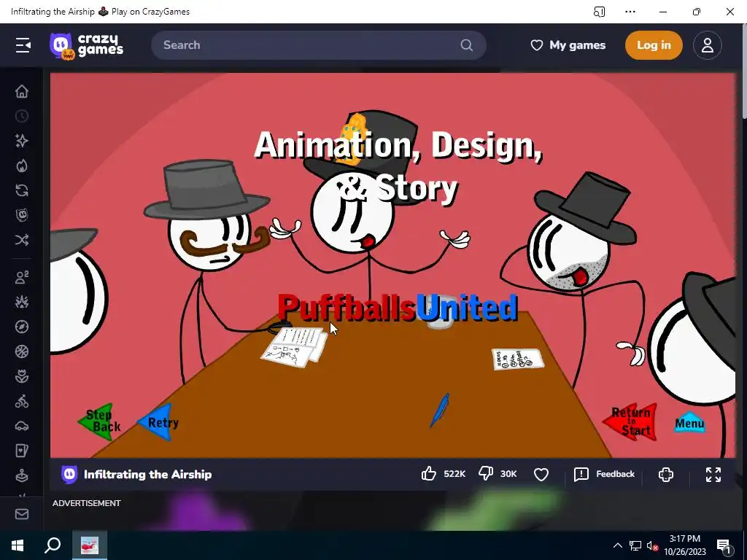Viewport: 747px width, 560px height.
Task: Open Recently played clock icon
Action: 22,116
